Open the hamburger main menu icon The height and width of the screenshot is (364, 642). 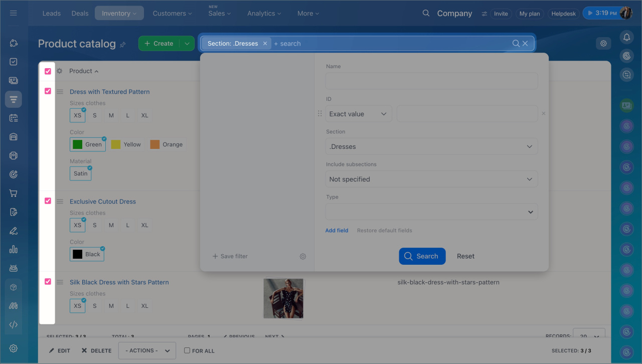click(14, 13)
